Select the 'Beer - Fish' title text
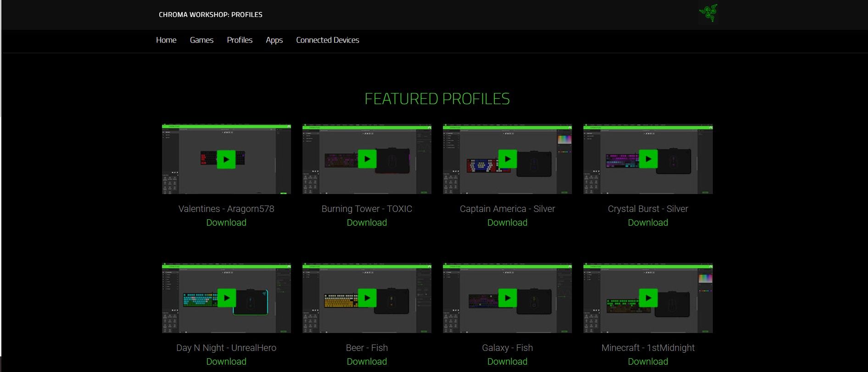The width and height of the screenshot is (868, 372). [367, 348]
